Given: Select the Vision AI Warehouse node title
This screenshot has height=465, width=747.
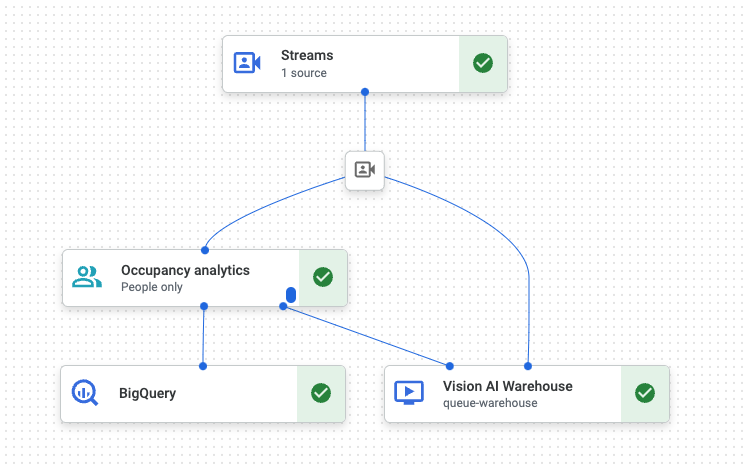Looking at the screenshot, I should [x=507, y=386].
